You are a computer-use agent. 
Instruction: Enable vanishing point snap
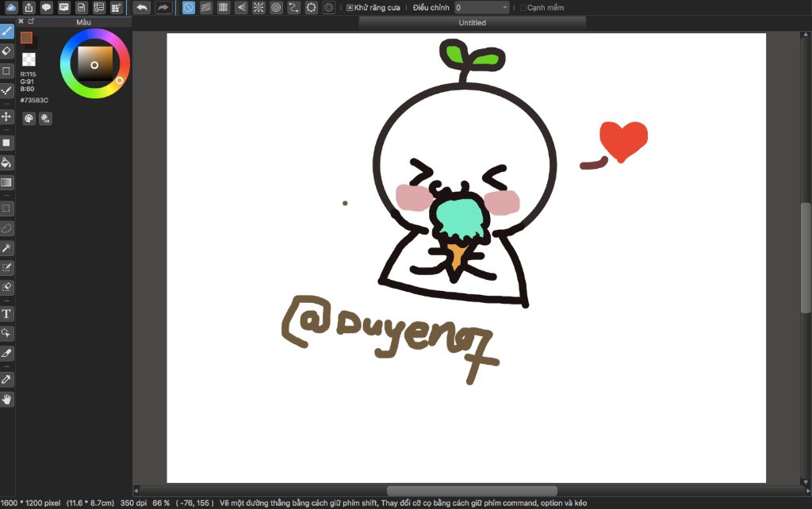pos(241,7)
